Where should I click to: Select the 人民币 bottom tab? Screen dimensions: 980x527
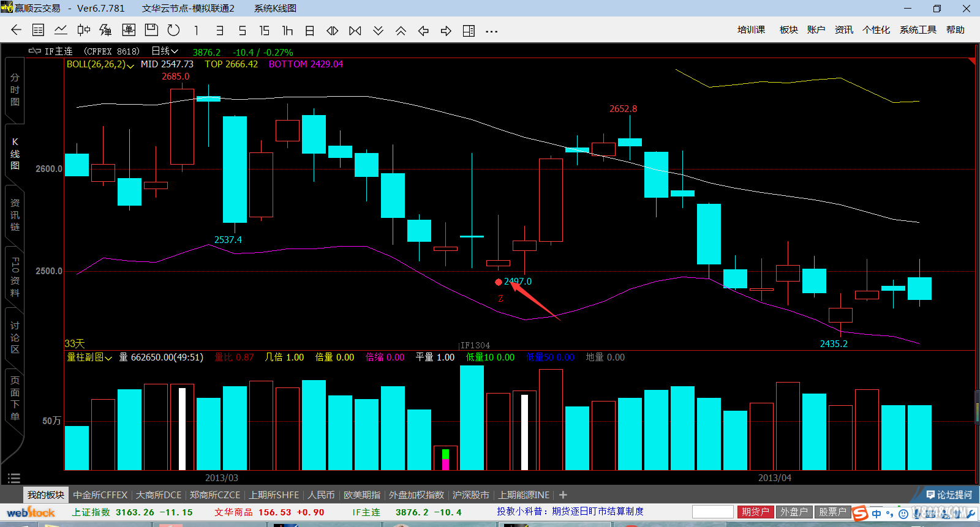(321, 495)
